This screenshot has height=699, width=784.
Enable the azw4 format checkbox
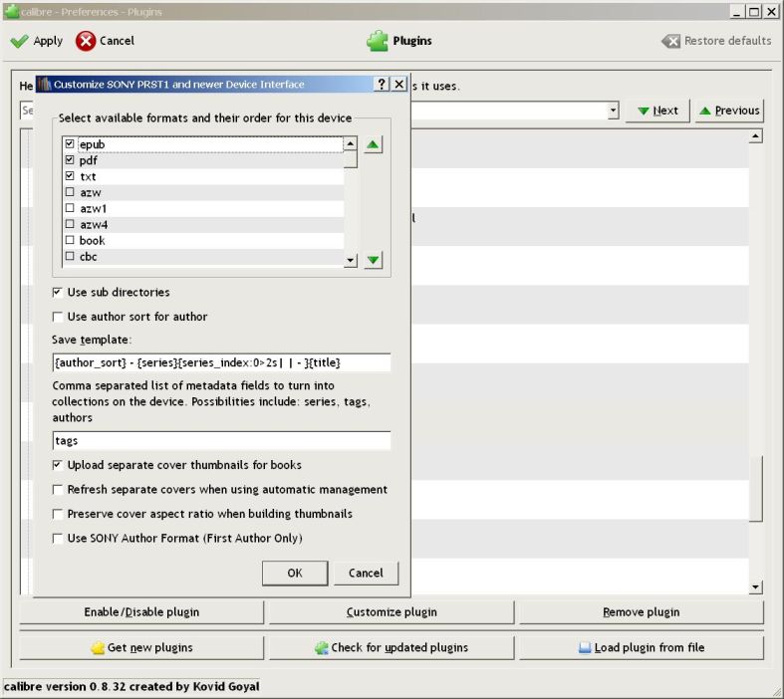[70, 224]
